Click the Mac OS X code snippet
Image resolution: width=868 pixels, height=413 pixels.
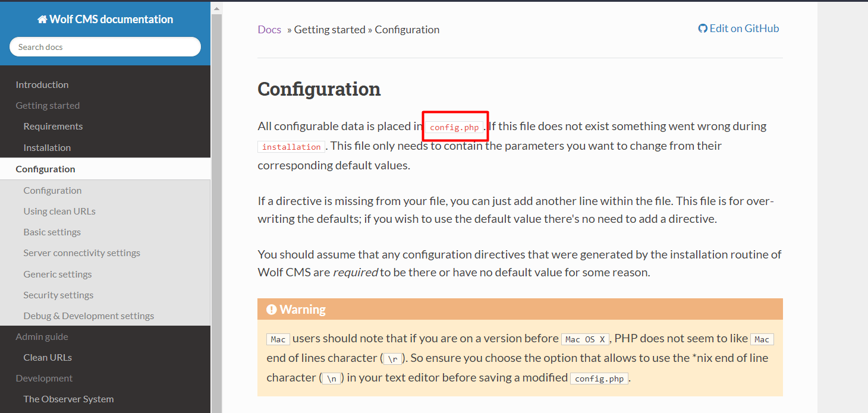pyautogui.click(x=586, y=339)
